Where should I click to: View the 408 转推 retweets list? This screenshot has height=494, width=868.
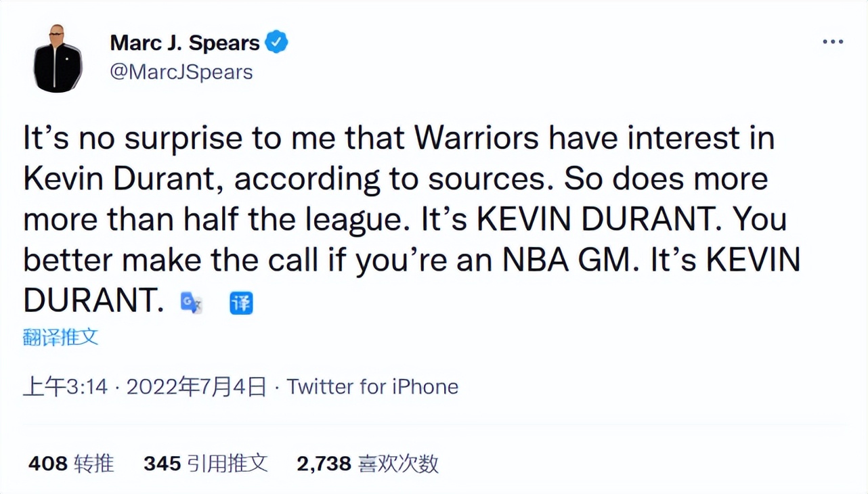point(71,464)
